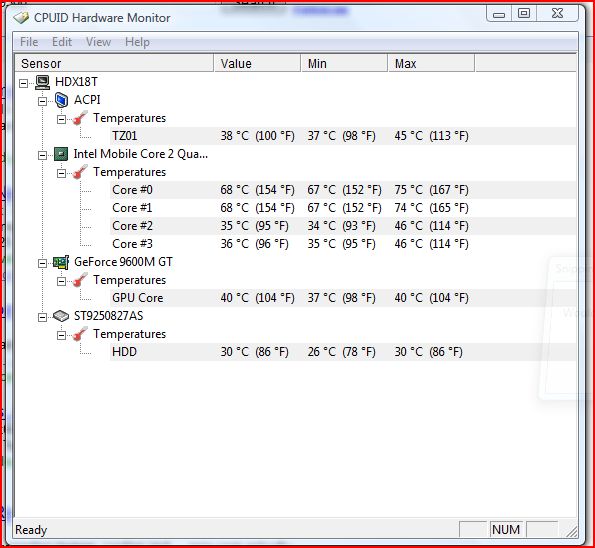Click the ST9250827AS hard drive icon
Screen dimensions: 595x548
coord(61,316)
